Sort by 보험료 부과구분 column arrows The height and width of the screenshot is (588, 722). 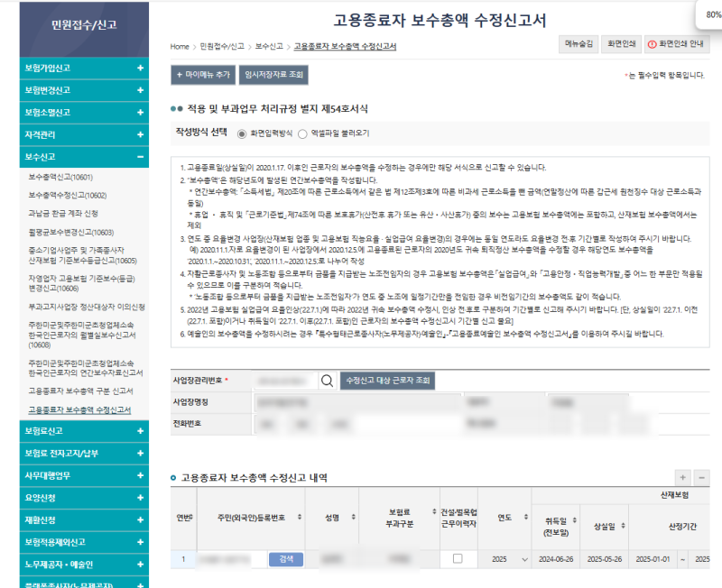434,511
